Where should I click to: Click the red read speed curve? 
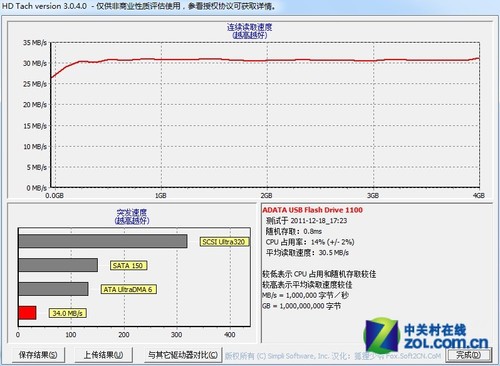(267, 60)
